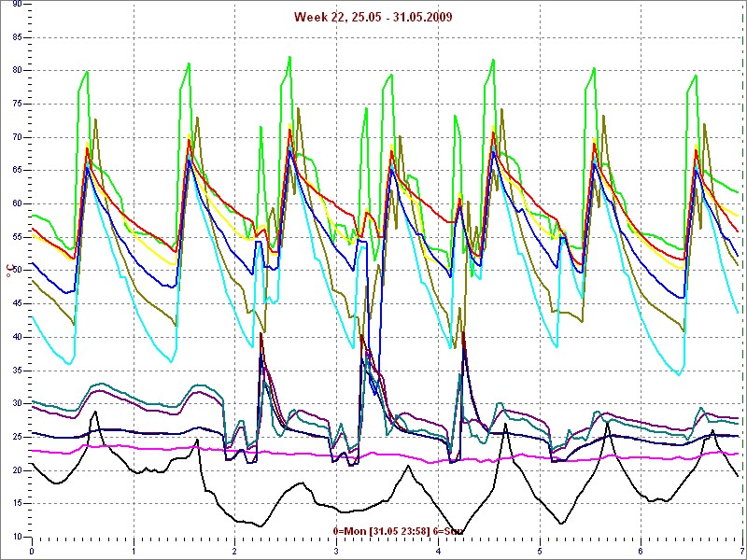Click the x-axis day label 6
Screen dimensions: 747x560
coord(641,551)
